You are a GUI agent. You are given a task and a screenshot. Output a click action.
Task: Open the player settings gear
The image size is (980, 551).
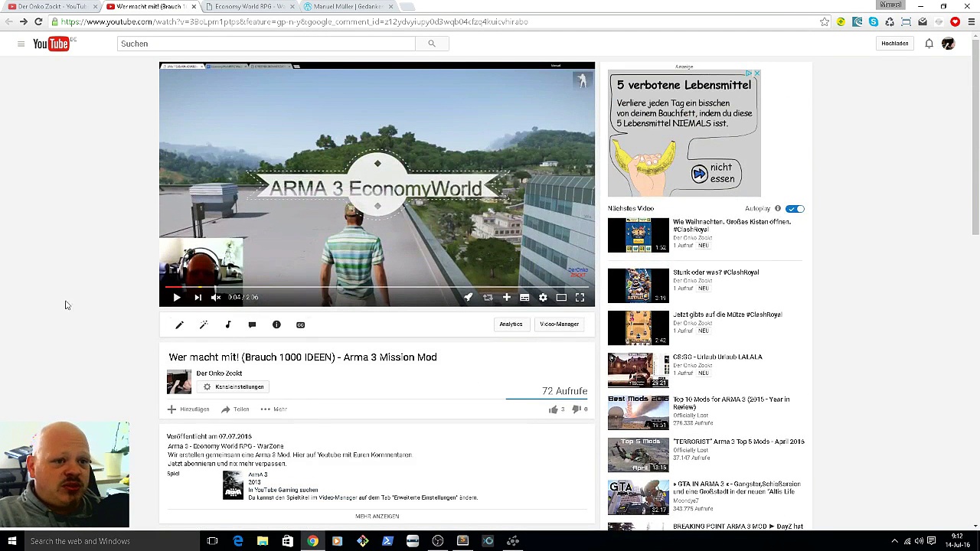(x=543, y=298)
